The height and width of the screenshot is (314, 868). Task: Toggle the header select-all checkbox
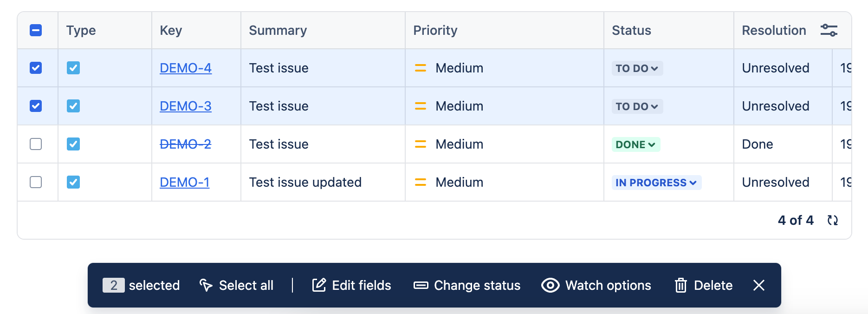point(36,31)
